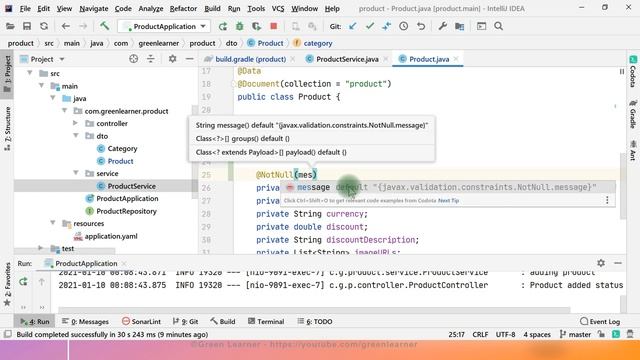Open Project Structure icon
This screenshot has width=640, height=360.
460,27
